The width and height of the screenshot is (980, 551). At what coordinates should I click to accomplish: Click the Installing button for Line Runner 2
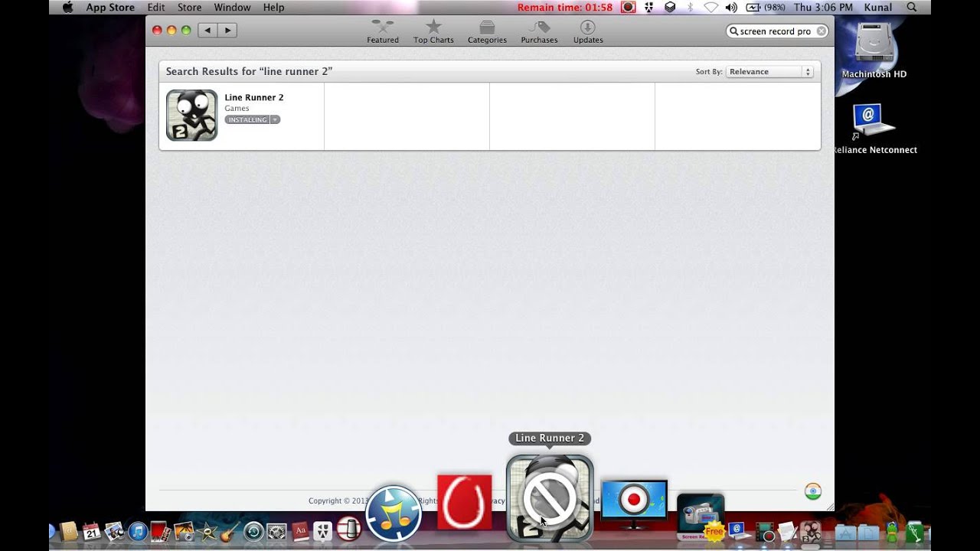coord(247,119)
